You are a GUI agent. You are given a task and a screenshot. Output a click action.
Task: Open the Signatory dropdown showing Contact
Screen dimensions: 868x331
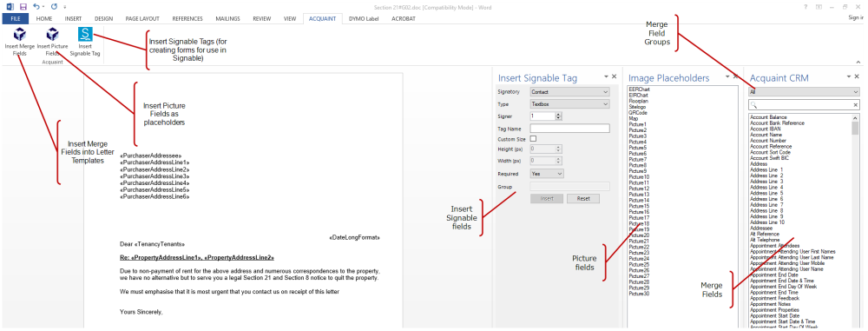569,92
